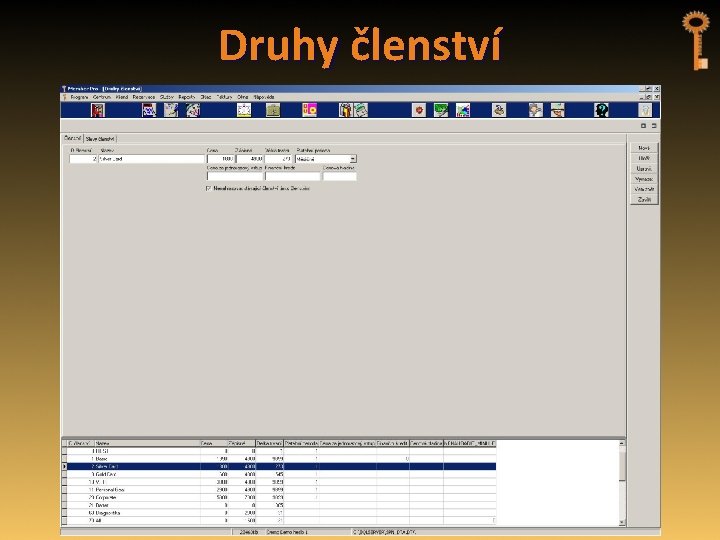
Task: Click the green banknotes toolbar icon
Action: (x=361, y=110)
